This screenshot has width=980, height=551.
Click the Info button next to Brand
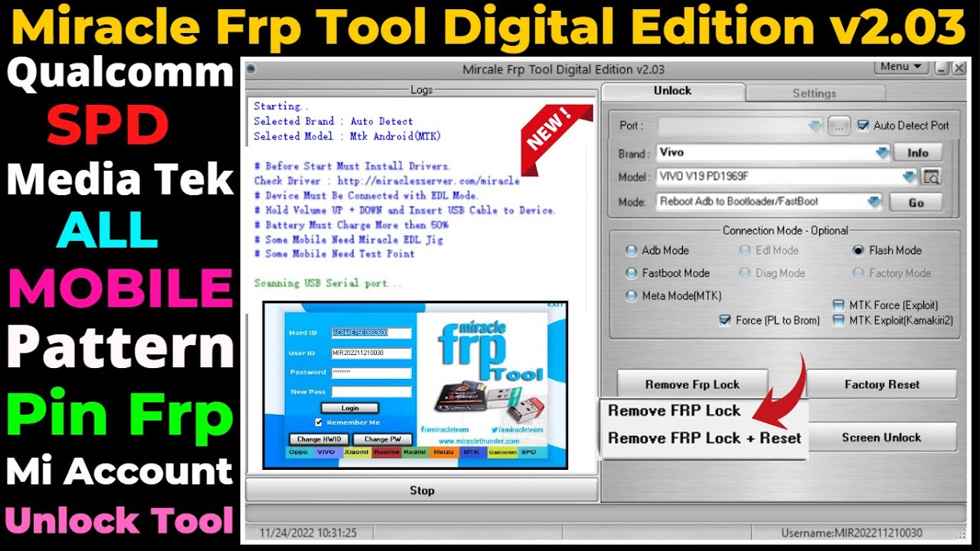pyautogui.click(x=918, y=153)
